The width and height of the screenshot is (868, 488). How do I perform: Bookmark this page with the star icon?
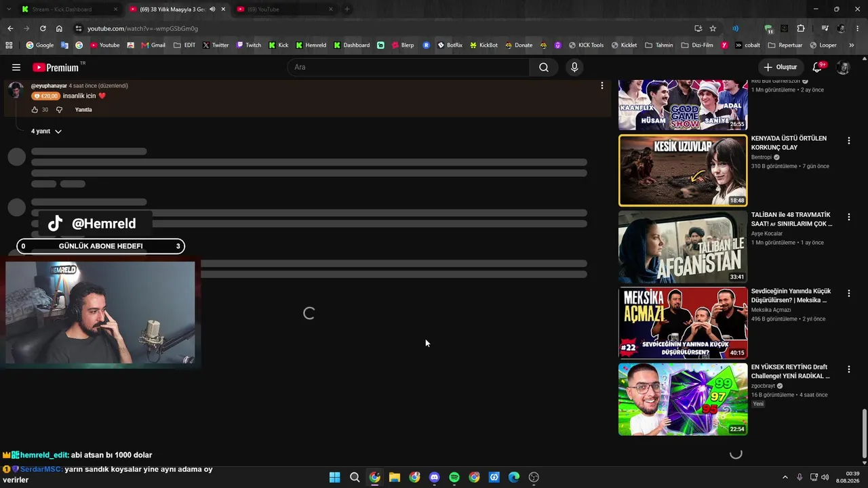pyautogui.click(x=713, y=28)
